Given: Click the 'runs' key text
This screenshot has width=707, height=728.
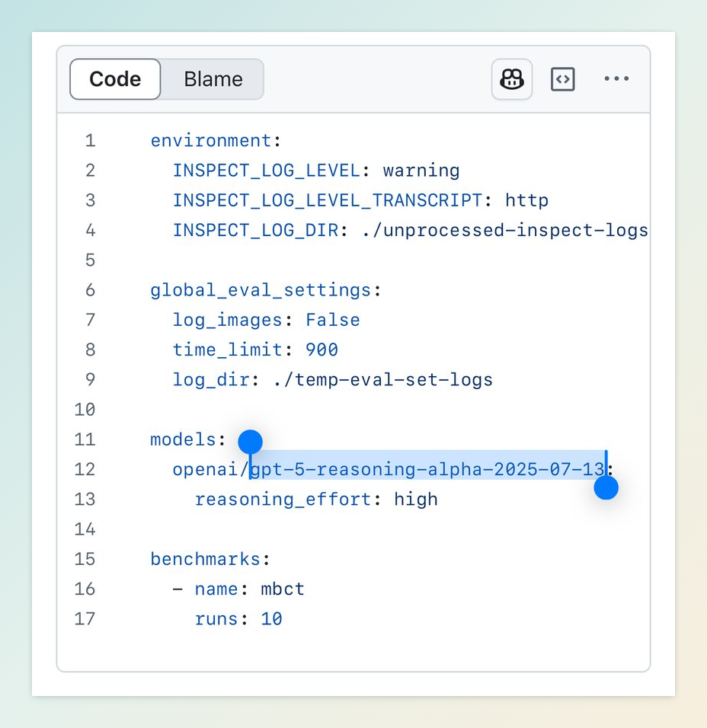Looking at the screenshot, I should click(216, 619).
